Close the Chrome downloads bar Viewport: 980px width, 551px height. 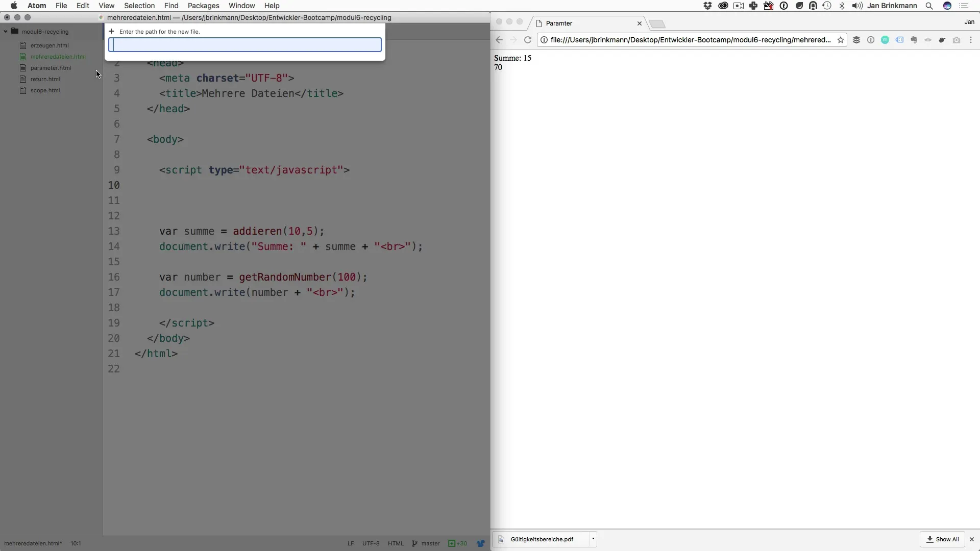click(x=972, y=539)
